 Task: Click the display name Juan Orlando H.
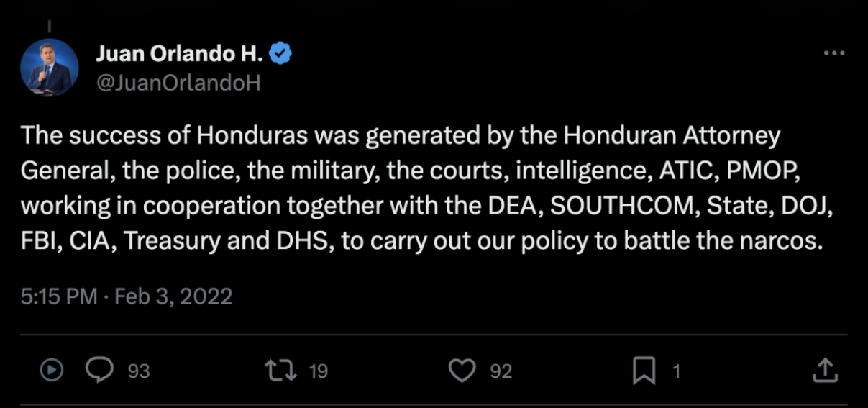click(180, 53)
